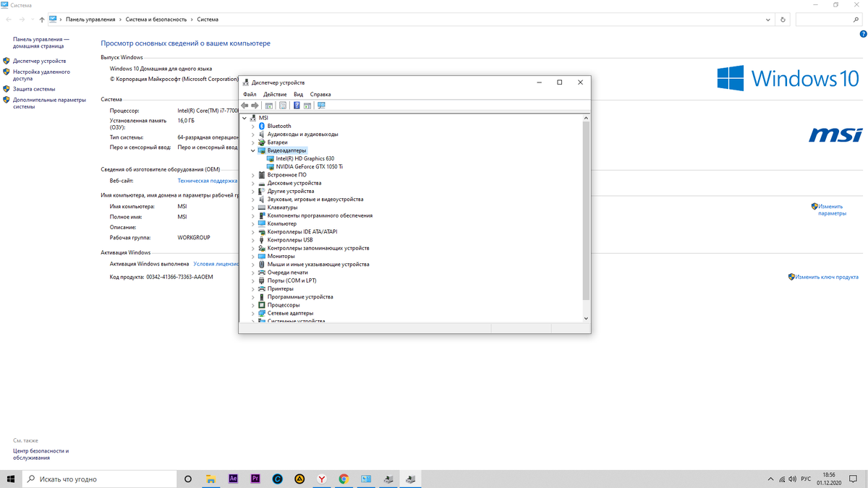Show hidden tray icons chevron
The image size is (868, 488).
[x=770, y=479]
